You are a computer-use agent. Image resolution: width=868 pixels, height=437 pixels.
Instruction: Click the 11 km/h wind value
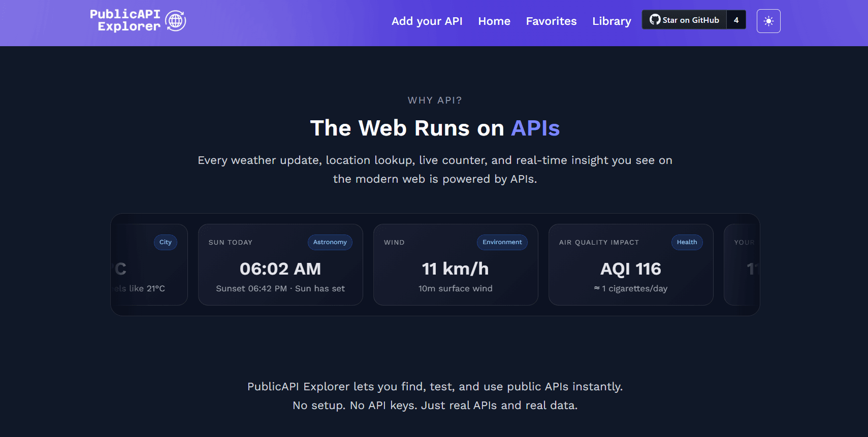pyautogui.click(x=456, y=269)
